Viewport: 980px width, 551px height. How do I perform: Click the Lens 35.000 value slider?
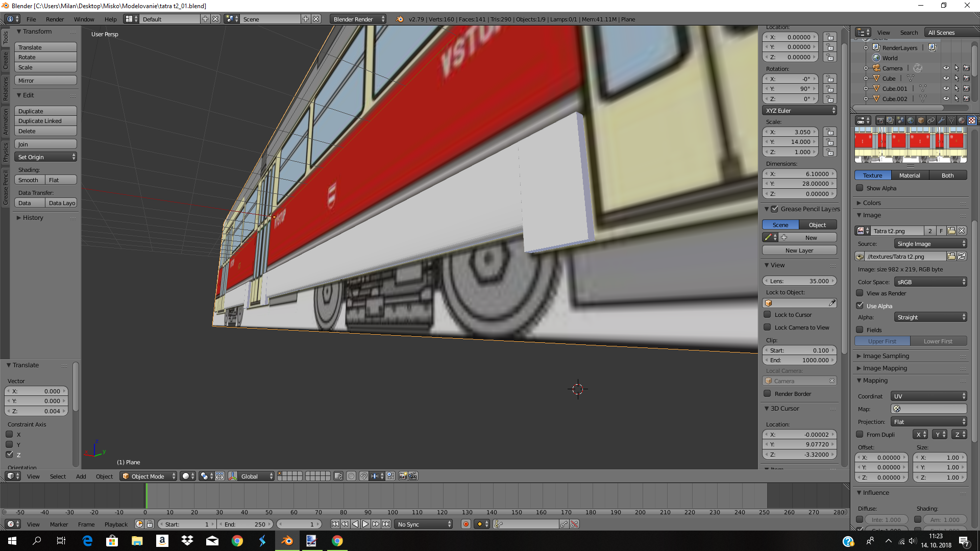click(799, 281)
